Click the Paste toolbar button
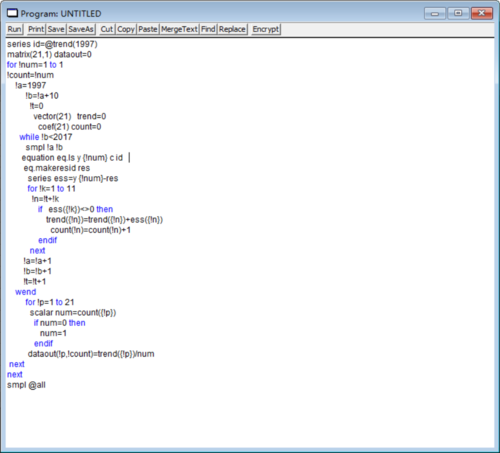500x453 pixels. point(148,29)
